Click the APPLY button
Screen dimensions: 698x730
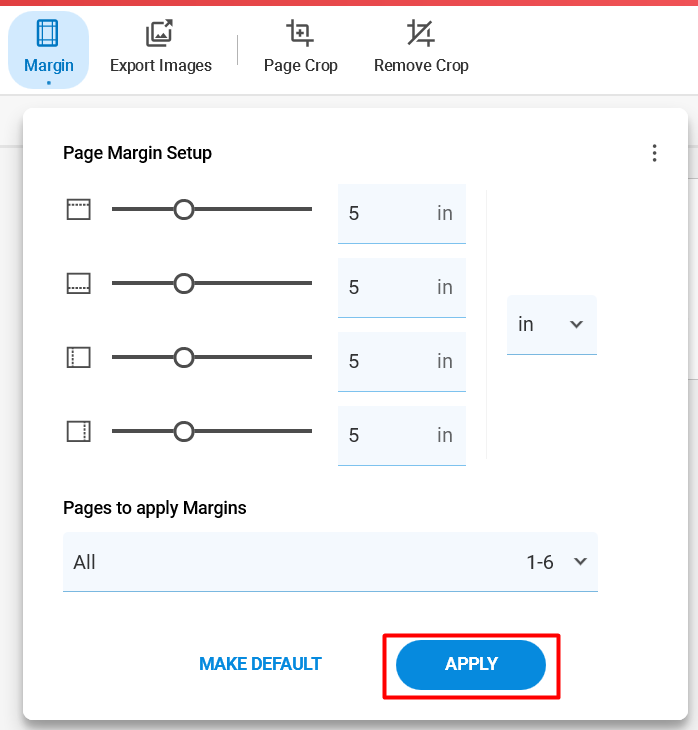tap(471, 664)
